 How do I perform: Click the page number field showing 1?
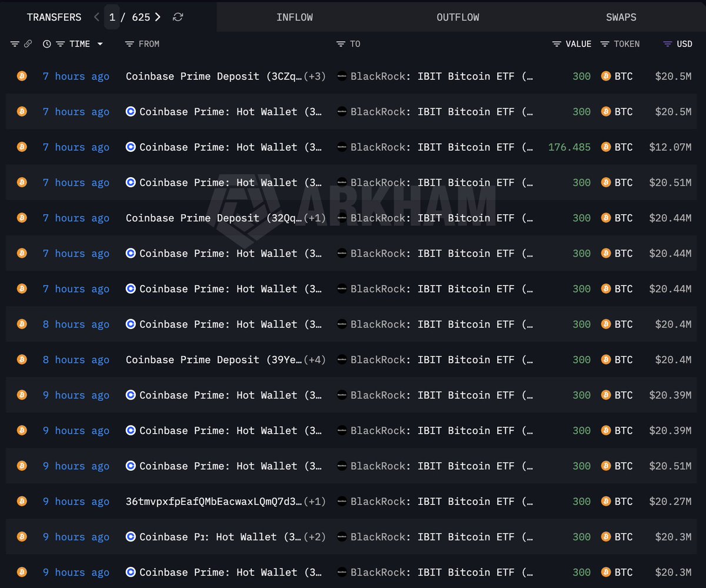pyautogui.click(x=112, y=17)
